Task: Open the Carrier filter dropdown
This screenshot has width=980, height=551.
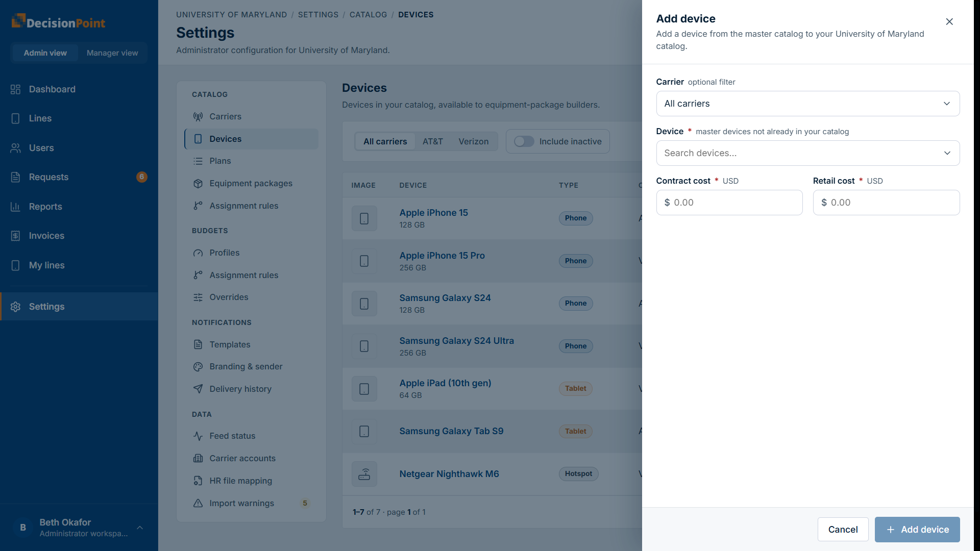Action: coord(807,104)
